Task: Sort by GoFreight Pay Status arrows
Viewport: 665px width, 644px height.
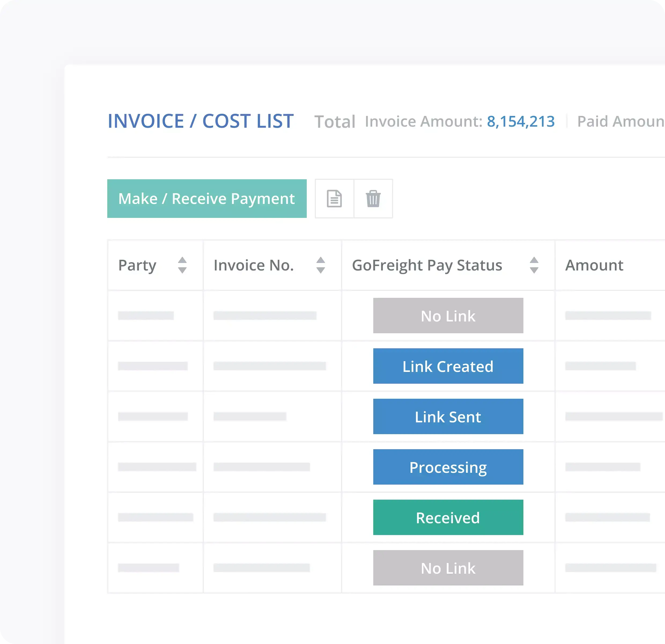Action: (534, 265)
